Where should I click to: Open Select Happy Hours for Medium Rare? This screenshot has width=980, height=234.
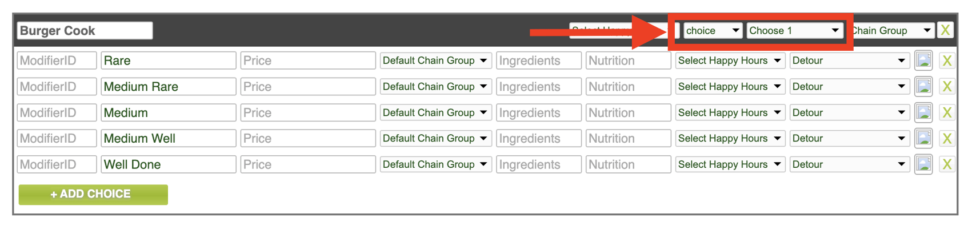[729, 87]
